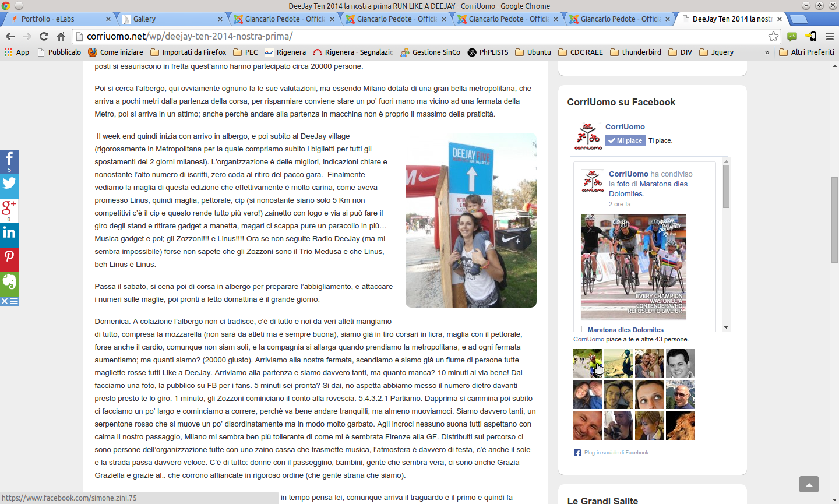Switch to the 'Portfolio - eLabs' tab

[58, 19]
